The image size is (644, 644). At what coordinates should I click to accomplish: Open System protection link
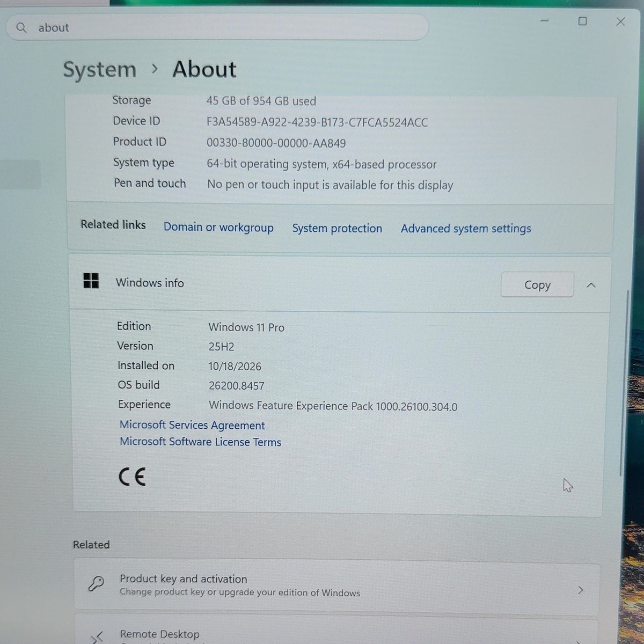tap(337, 228)
